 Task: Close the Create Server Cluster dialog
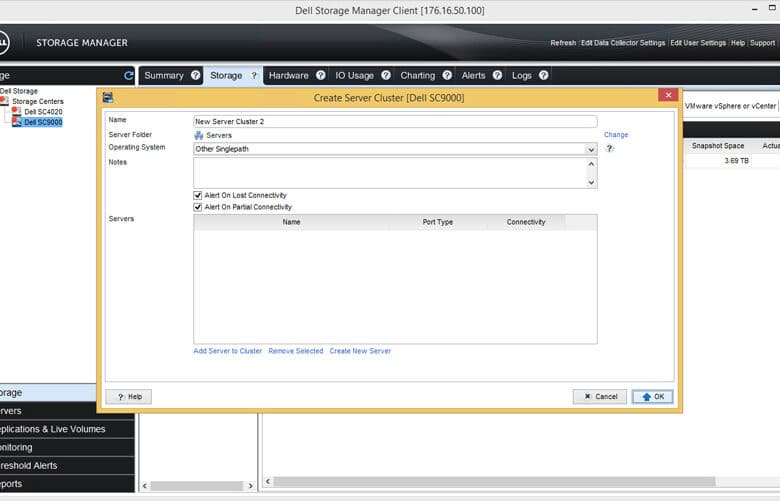pyautogui.click(x=668, y=95)
